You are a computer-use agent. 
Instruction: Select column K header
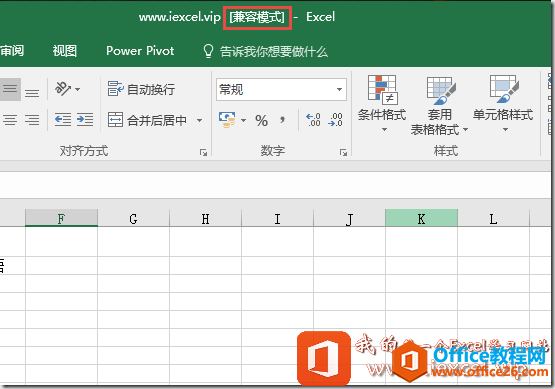point(421,218)
